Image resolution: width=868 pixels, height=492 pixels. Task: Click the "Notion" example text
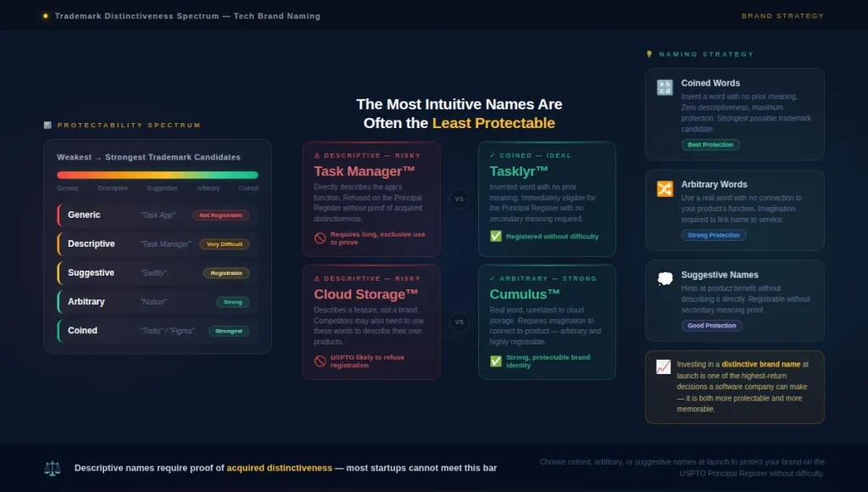coord(153,302)
